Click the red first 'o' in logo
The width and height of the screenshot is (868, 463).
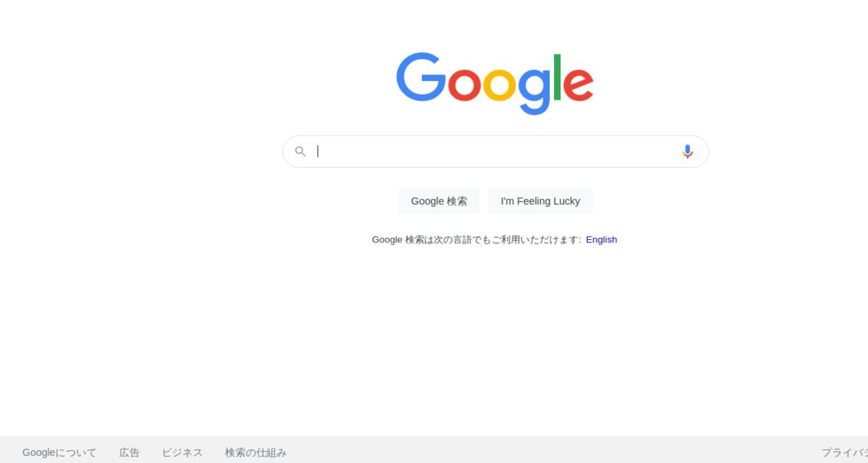coord(465,85)
